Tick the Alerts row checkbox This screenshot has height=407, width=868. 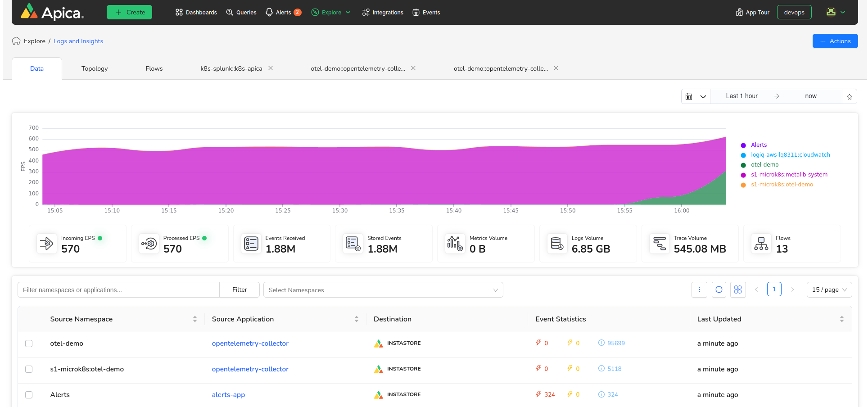[x=29, y=395]
